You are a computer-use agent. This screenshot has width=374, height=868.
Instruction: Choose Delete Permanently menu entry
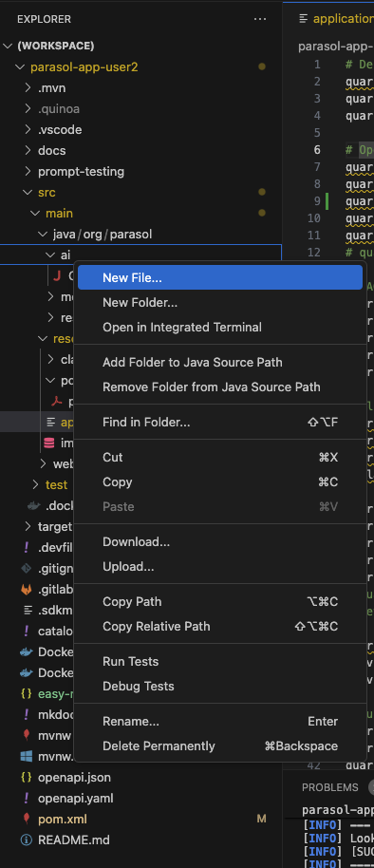coord(220,745)
